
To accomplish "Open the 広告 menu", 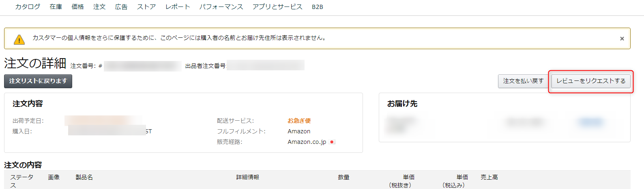I will tap(121, 7).
